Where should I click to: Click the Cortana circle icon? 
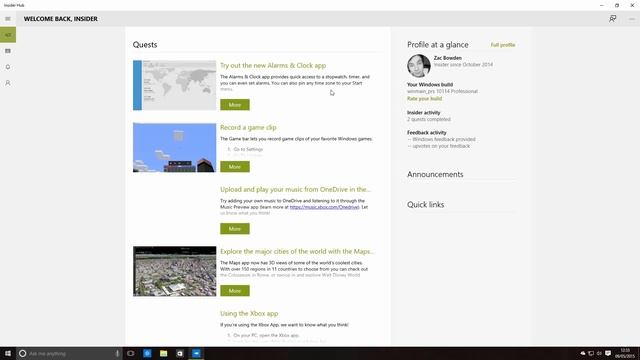pyautogui.click(x=23, y=353)
